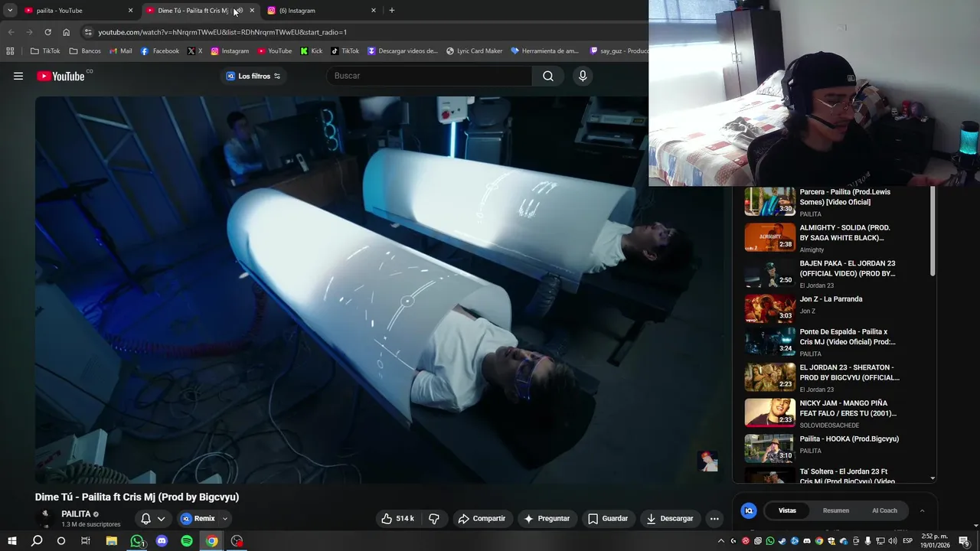The width and height of the screenshot is (980, 551).
Task: Click the site info icon in address bar
Action: (x=88, y=32)
